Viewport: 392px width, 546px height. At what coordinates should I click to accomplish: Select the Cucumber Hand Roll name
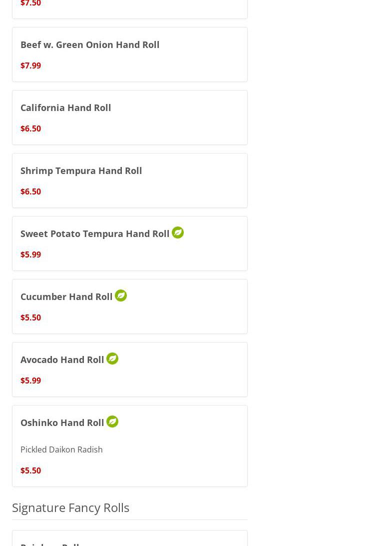pos(66,296)
